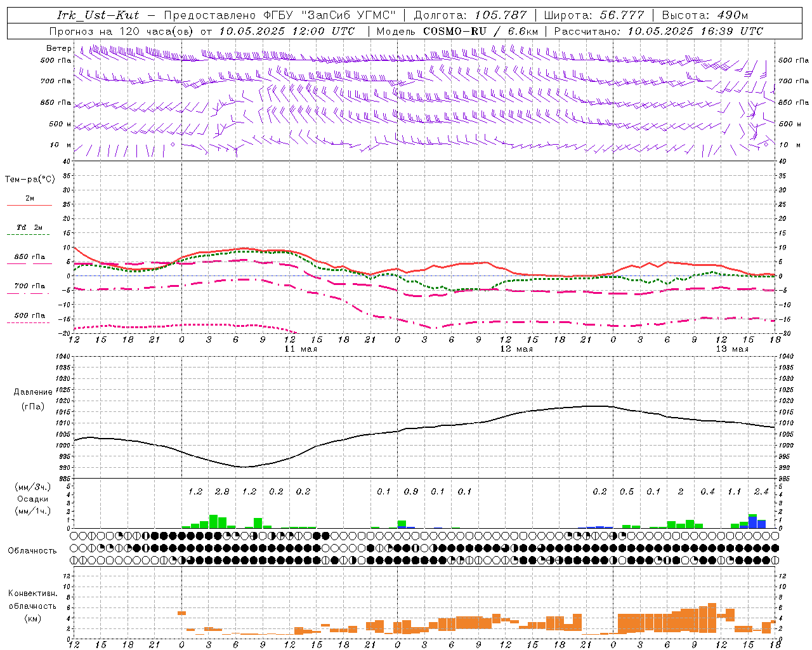Click the date label 13 мая
Image resolution: width=812 pixels, height=650 pixels.
coord(732,349)
